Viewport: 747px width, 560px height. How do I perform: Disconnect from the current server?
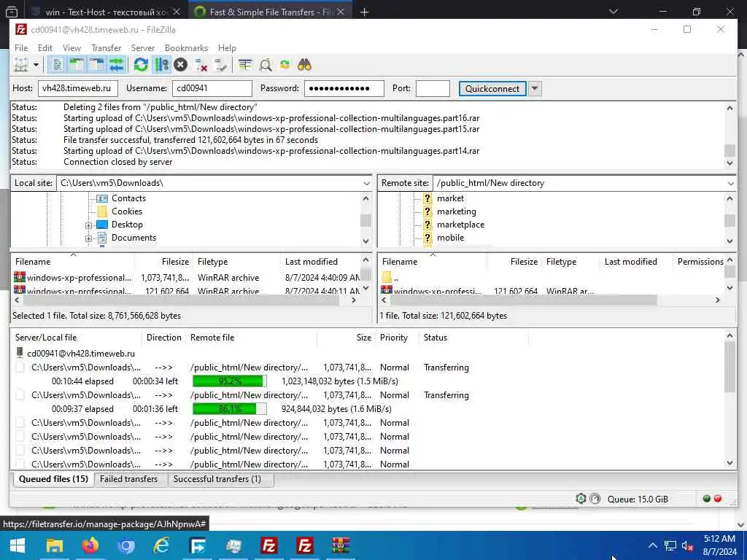coord(201,65)
